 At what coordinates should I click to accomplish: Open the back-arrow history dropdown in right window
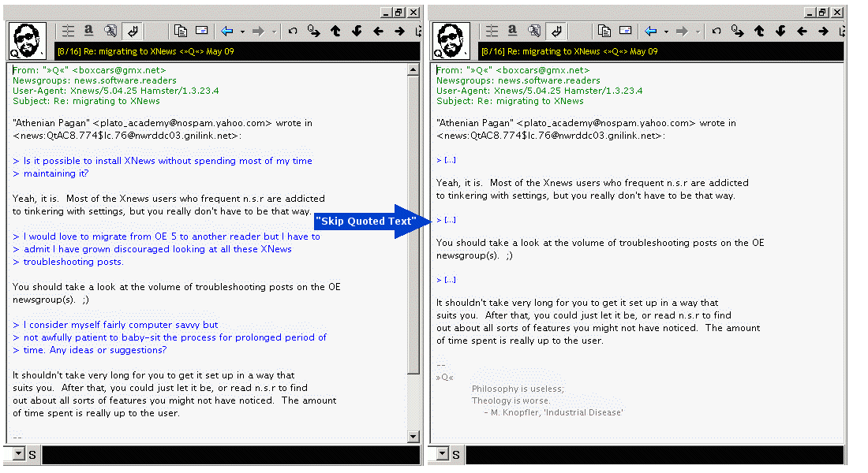click(x=666, y=32)
